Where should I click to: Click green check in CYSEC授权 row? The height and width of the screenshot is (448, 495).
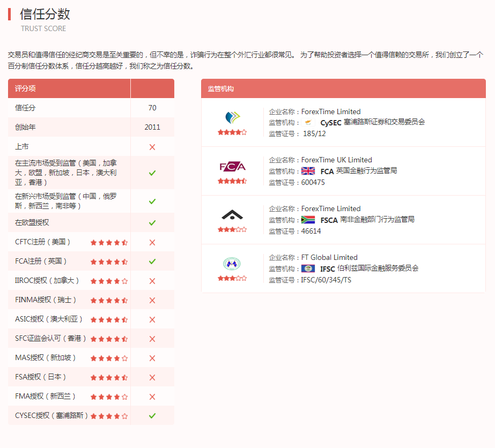(x=152, y=416)
